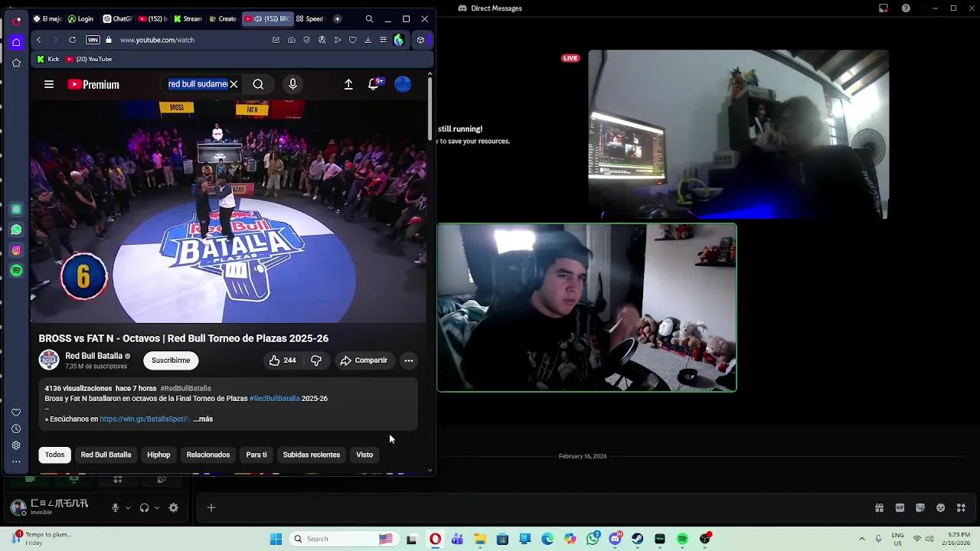Select the Subidas recientes filter chip
The image size is (980, 551).
click(312, 455)
